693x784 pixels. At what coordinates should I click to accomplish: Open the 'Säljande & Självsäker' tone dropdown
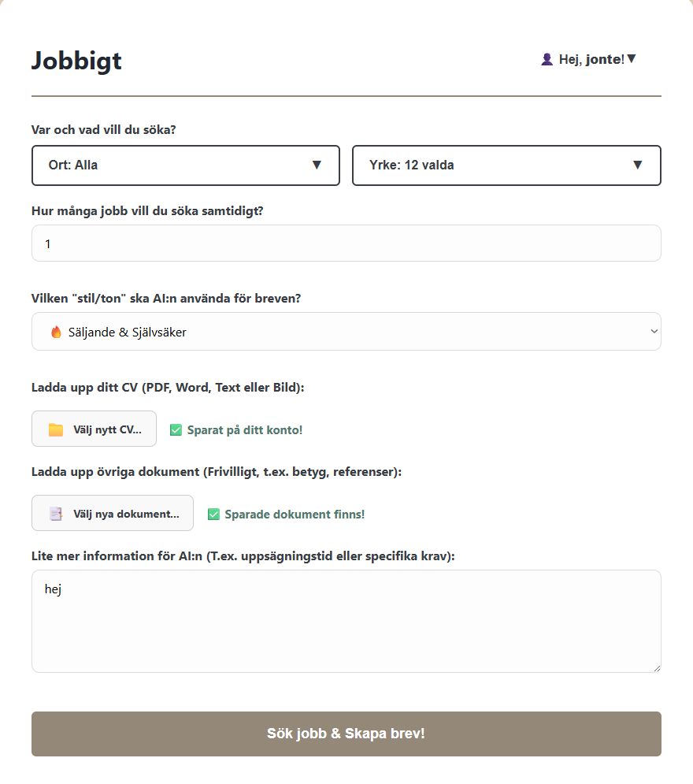click(346, 331)
